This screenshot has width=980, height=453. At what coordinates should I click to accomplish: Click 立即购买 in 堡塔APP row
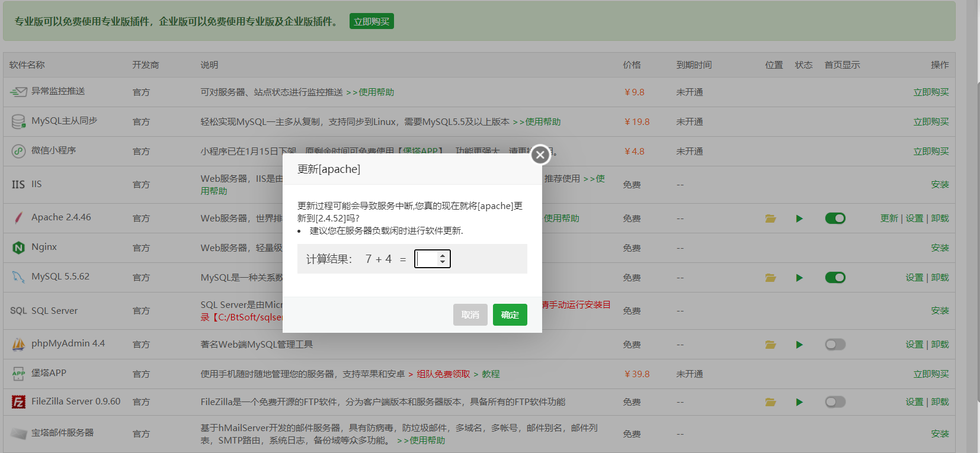pos(931,374)
